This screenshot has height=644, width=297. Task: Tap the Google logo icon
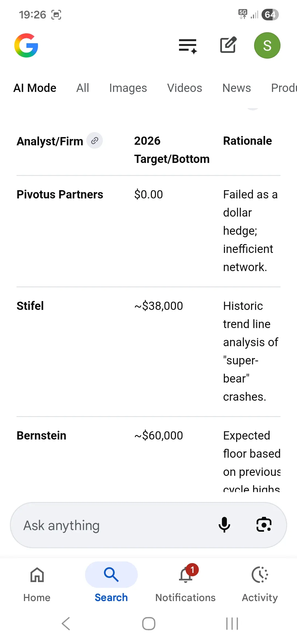(x=26, y=45)
